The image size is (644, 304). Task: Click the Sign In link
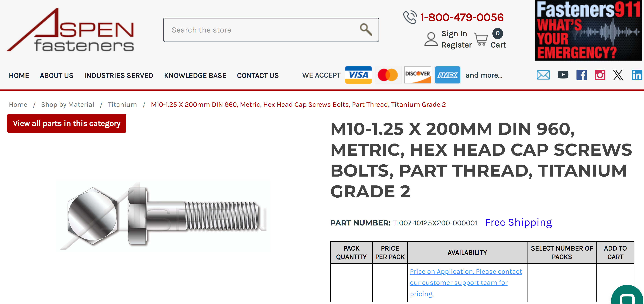coord(454,34)
